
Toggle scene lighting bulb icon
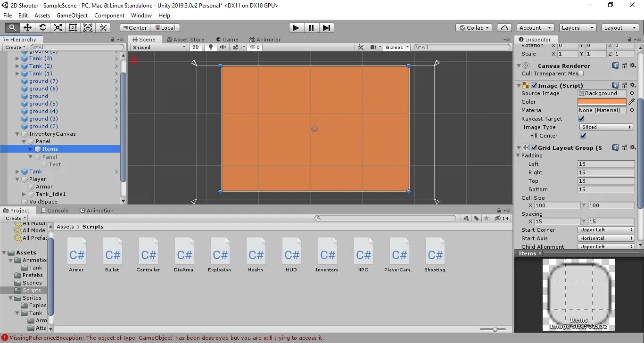coord(211,47)
